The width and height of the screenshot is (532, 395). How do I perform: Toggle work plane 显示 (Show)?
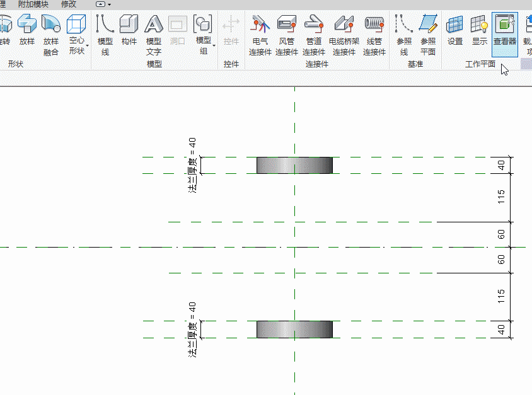(480, 31)
